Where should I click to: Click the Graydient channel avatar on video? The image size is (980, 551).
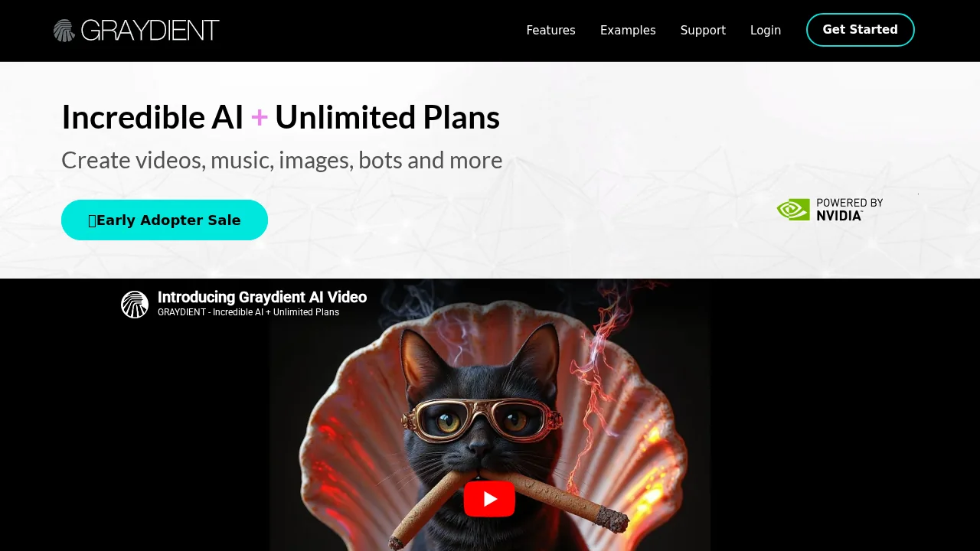point(135,305)
